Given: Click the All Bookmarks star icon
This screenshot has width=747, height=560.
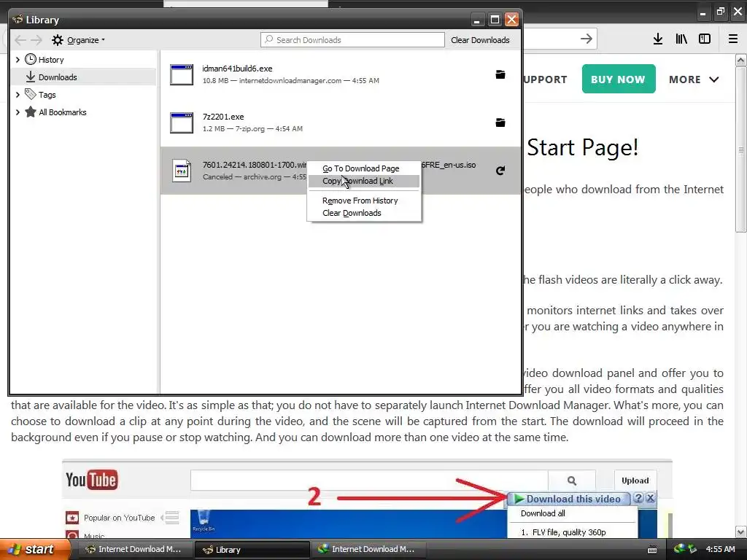Looking at the screenshot, I should (x=31, y=112).
